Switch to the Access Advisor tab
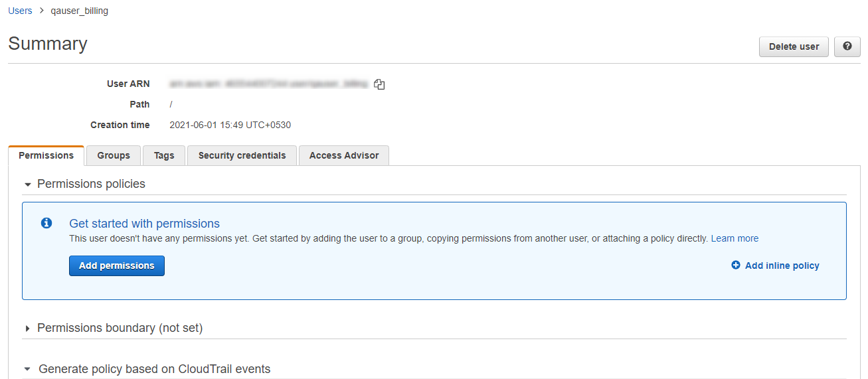The image size is (868, 379). point(344,155)
